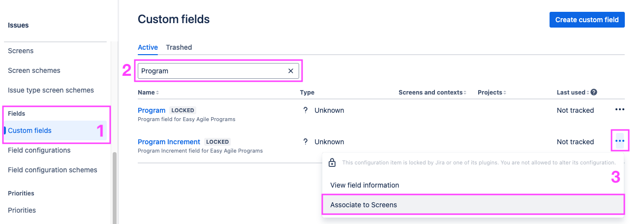
Task: Open the Program field link
Action: pyautogui.click(x=152, y=110)
